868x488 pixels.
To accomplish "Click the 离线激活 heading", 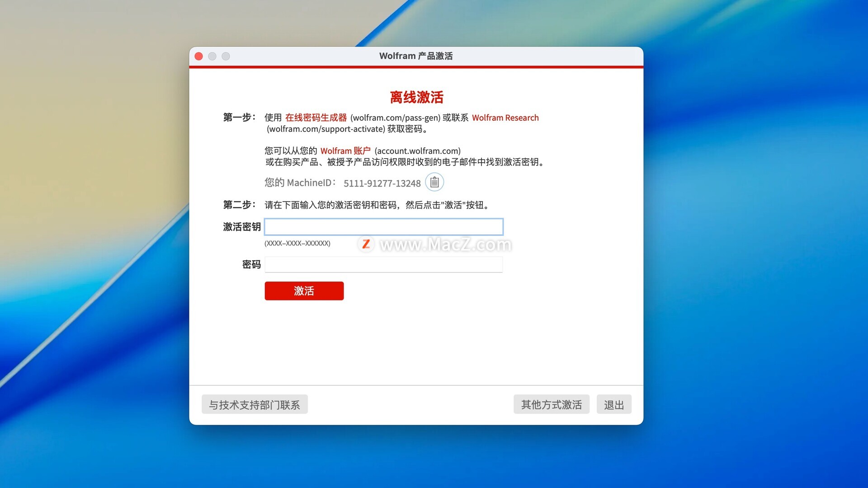I will point(416,97).
